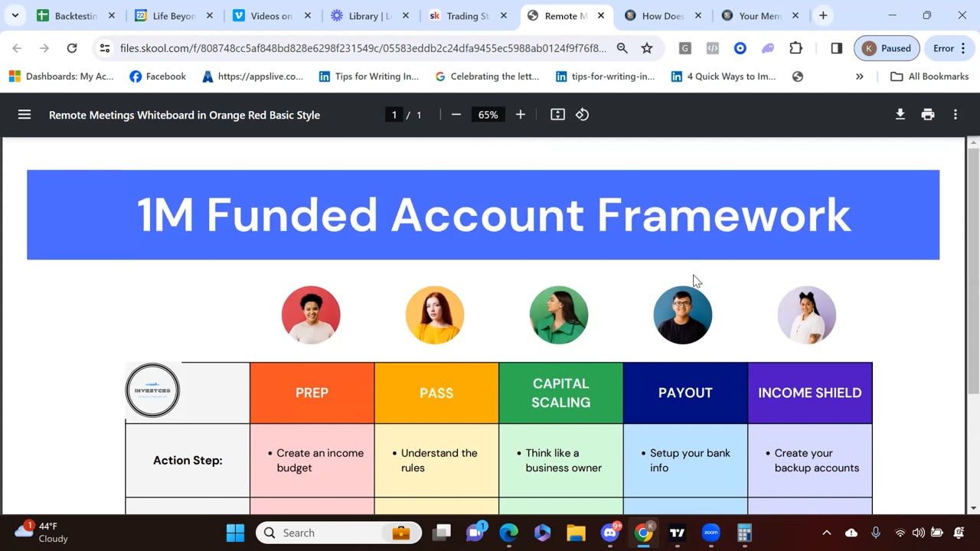This screenshot has height=551, width=980.
Task: Expand the bookmarks overflow chevron
Action: pyautogui.click(x=859, y=77)
